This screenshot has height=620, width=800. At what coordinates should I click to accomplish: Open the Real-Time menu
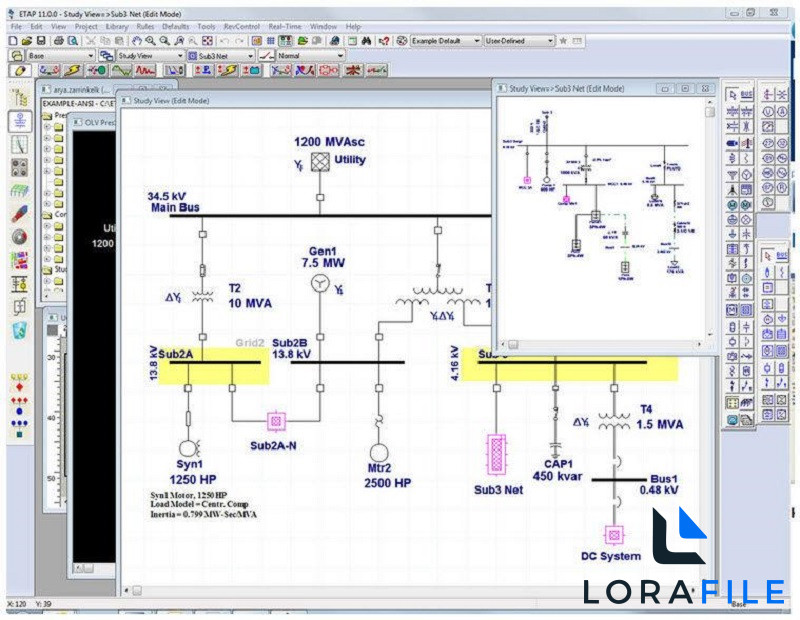[x=285, y=26]
